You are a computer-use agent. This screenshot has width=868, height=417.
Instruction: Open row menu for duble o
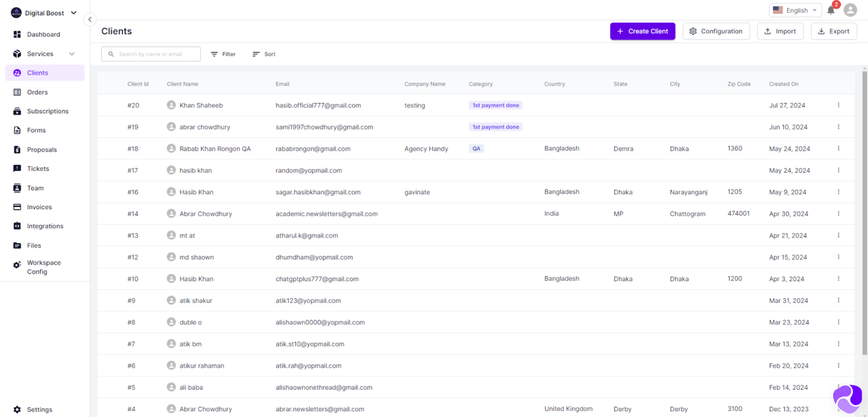[838, 322]
